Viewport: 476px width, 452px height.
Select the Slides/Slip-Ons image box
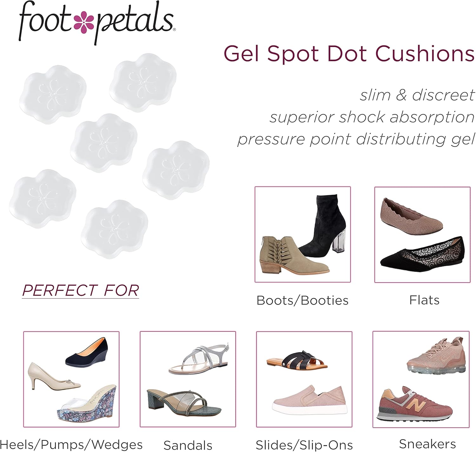[304, 379]
